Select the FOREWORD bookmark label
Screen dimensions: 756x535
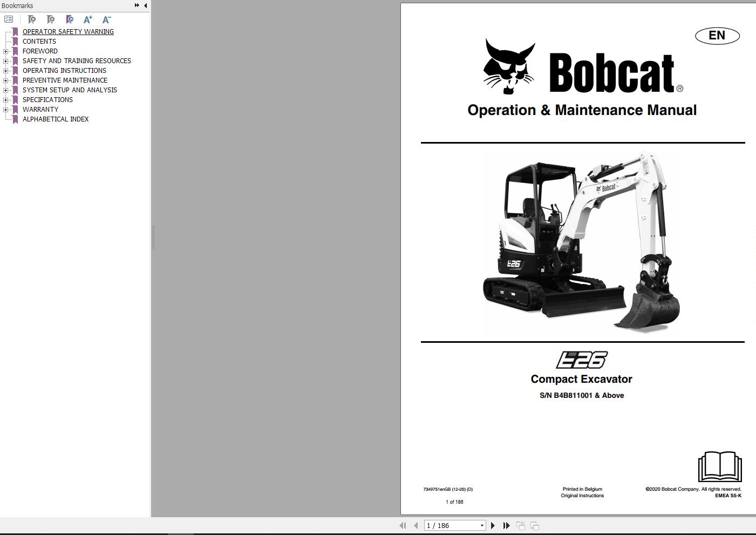click(40, 51)
